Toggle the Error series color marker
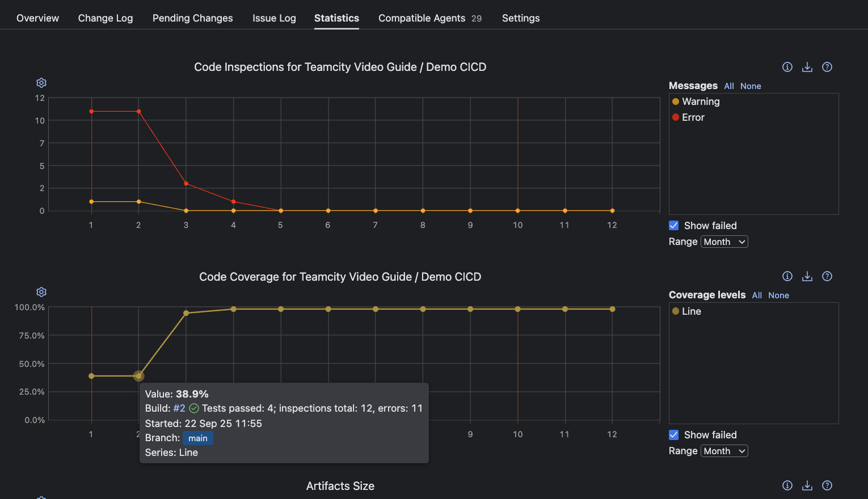This screenshot has width=868, height=499. (676, 117)
